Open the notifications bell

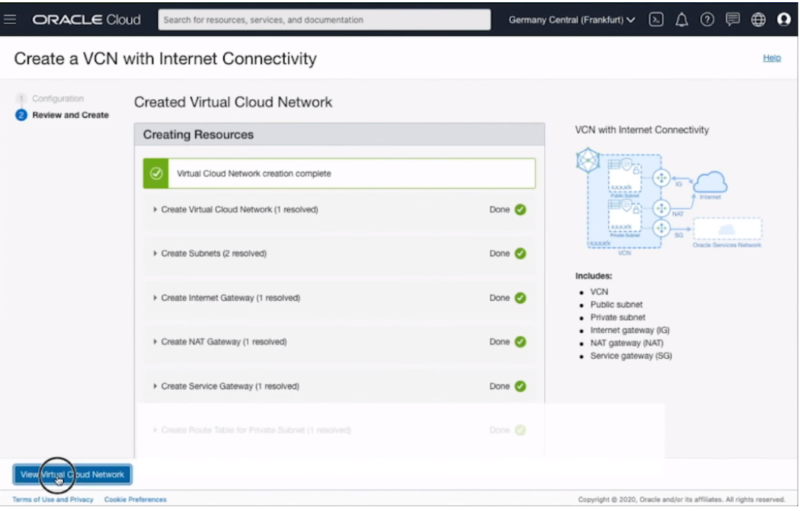682,19
